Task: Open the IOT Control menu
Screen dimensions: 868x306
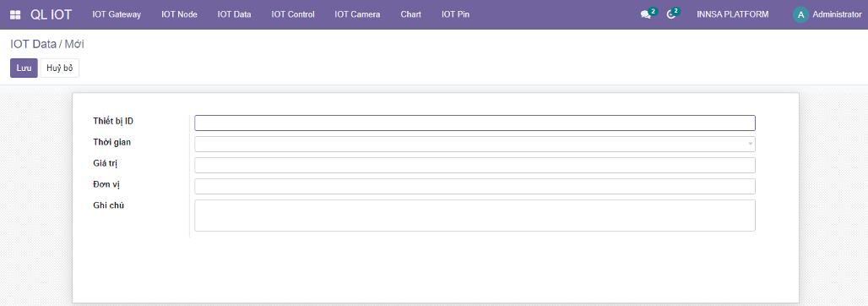Action: pyautogui.click(x=293, y=15)
